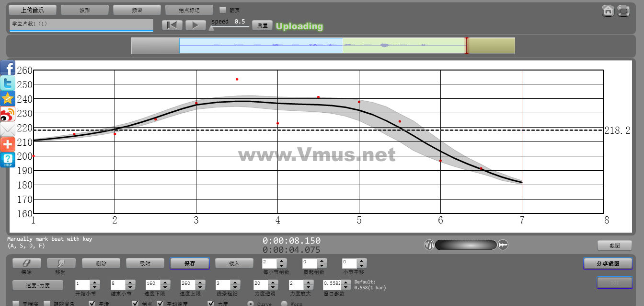The image size is (644, 306).
Task: Enable the 翻页 page-turn checkbox
Action: pos(222,10)
